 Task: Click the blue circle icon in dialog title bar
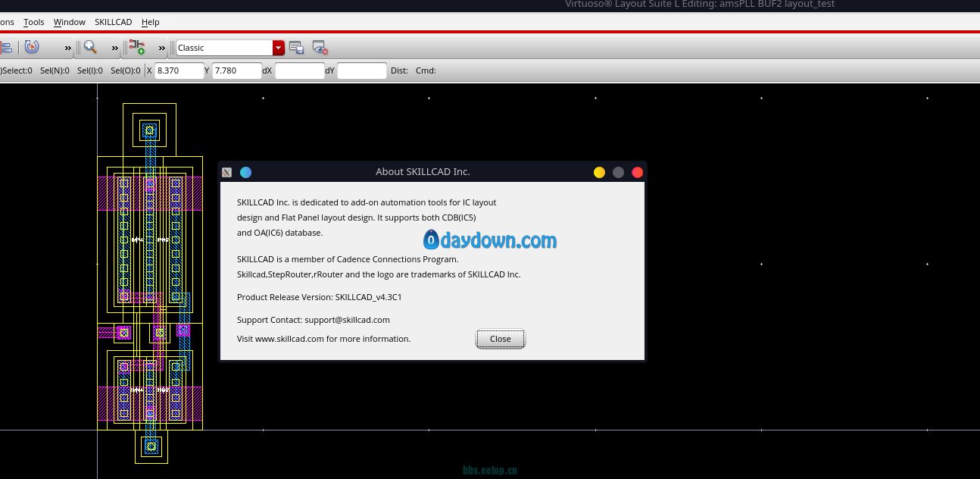point(245,172)
